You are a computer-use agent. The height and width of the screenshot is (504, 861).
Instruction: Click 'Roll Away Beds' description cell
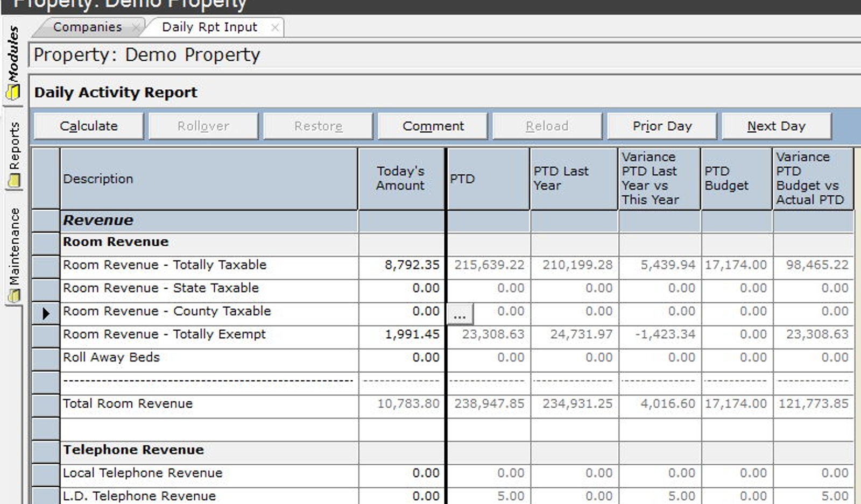209,360
